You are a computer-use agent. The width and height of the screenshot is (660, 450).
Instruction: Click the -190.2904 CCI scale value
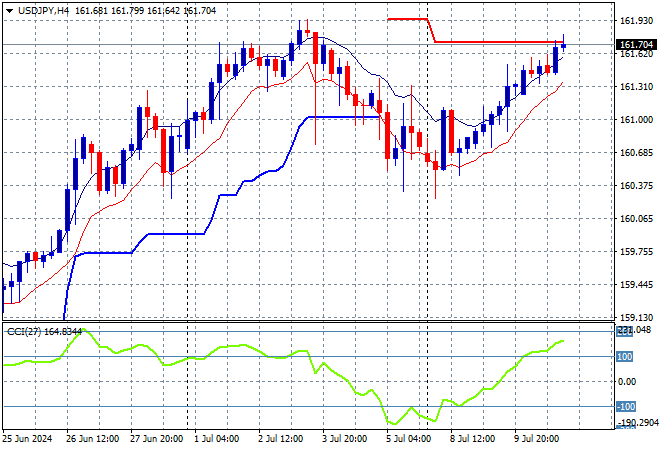tap(638, 422)
